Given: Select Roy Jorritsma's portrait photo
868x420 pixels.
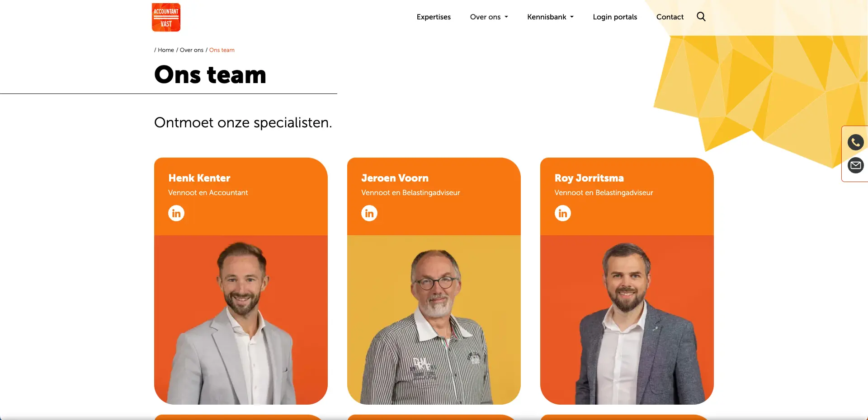Looking at the screenshot, I should 627,320.
